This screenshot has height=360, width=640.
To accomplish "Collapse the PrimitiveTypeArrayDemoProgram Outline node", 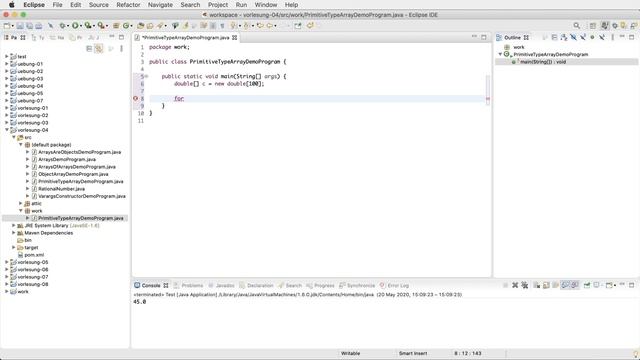I will tap(500, 54).
